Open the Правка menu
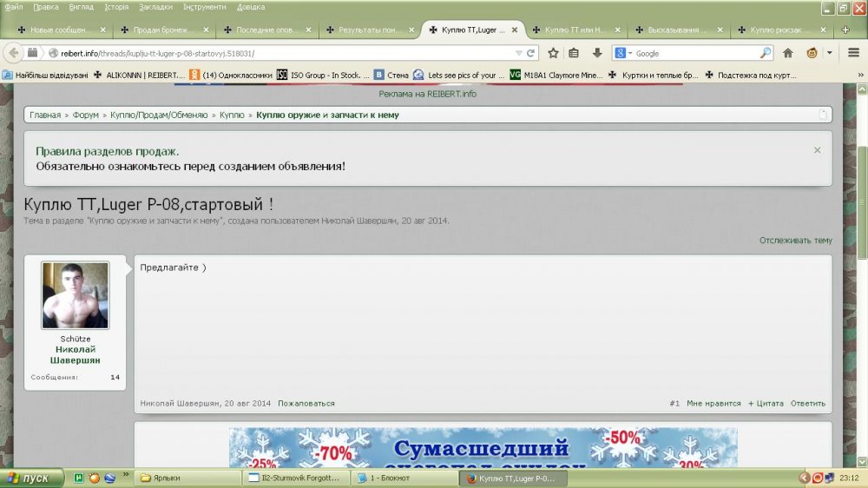Image resolution: width=868 pixels, height=488 pixels. point(45,7)
